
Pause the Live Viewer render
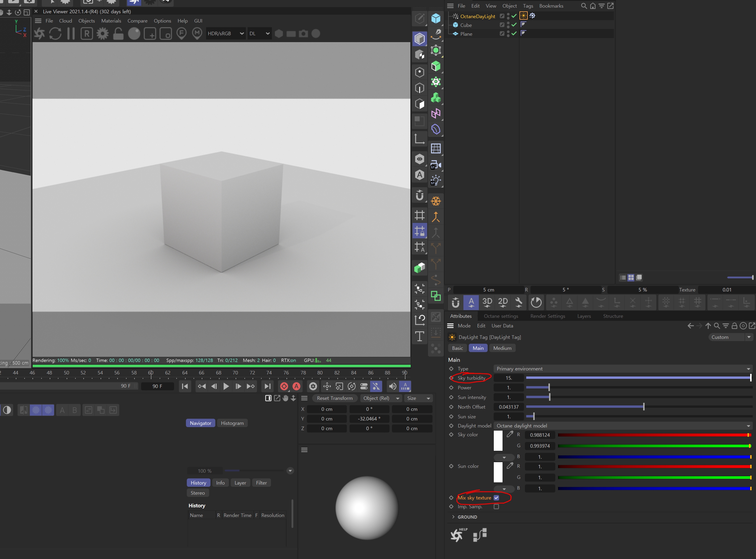[x=71, y=34]
